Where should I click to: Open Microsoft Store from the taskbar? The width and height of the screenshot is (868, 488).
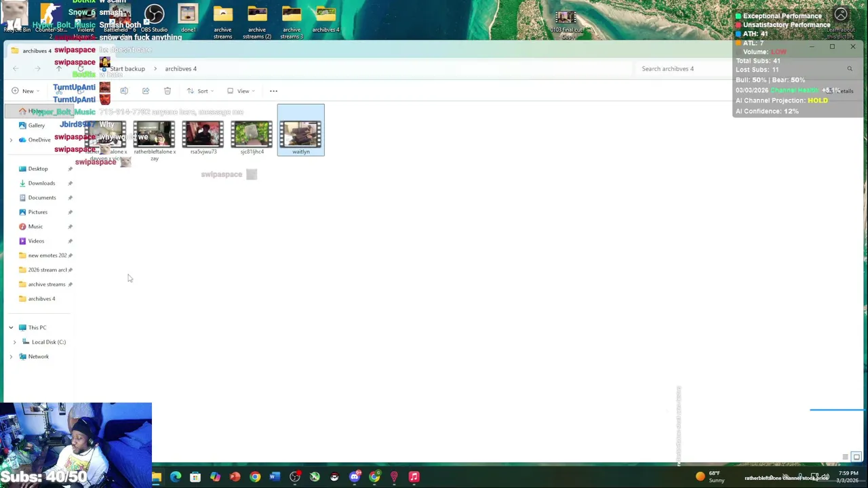195,477
